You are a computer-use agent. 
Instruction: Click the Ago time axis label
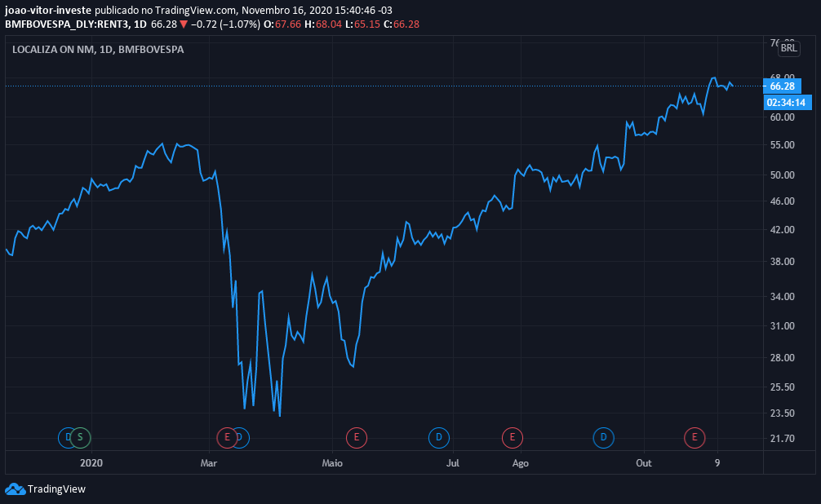(x=521, y=462)
